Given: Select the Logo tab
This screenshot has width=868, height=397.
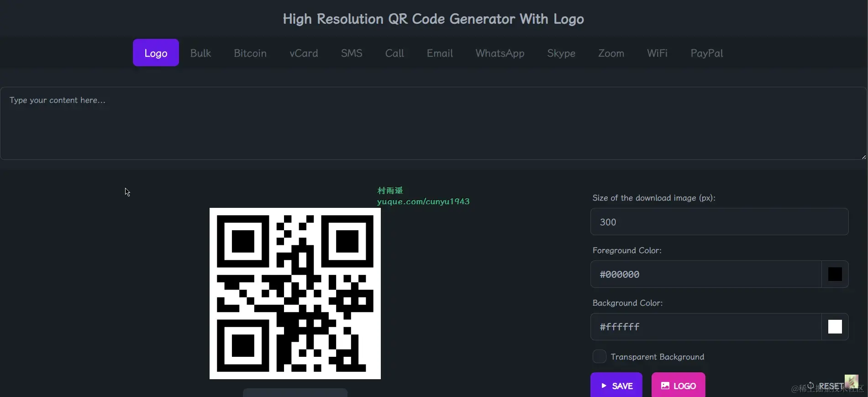Looking at the screenshot, I should coord(156,53).
